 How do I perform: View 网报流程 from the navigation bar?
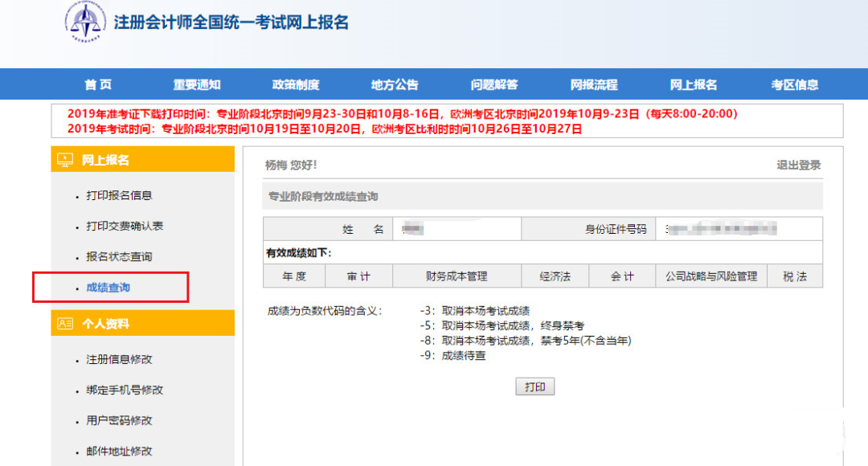click(x=594, y=84)
